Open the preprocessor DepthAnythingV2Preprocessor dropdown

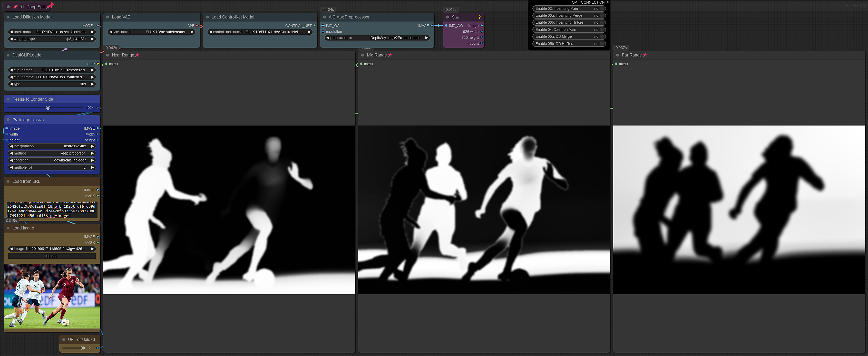pyautogui.click(x=377, y=38)
